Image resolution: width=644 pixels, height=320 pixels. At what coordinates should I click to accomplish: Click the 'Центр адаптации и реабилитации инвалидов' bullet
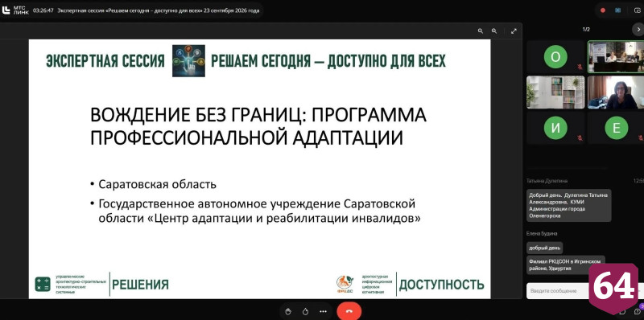pyautogui.click(x=259, y=211)
